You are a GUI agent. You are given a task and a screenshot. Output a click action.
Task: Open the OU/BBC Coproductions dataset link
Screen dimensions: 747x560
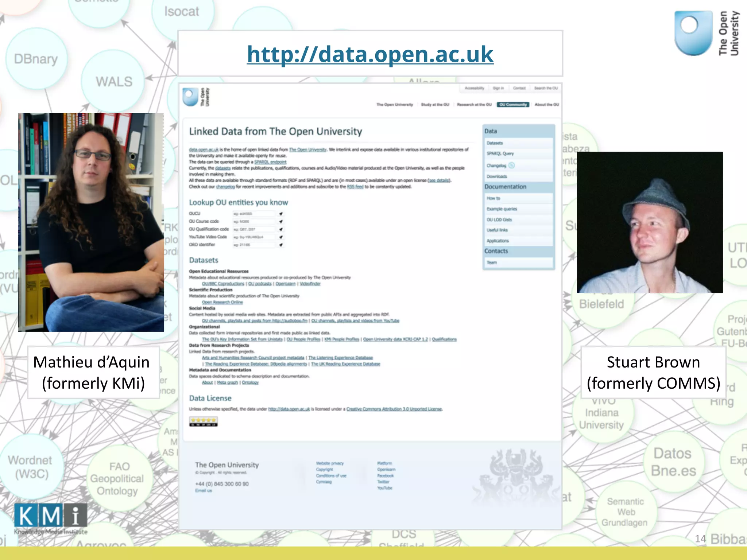pos(223,284)
